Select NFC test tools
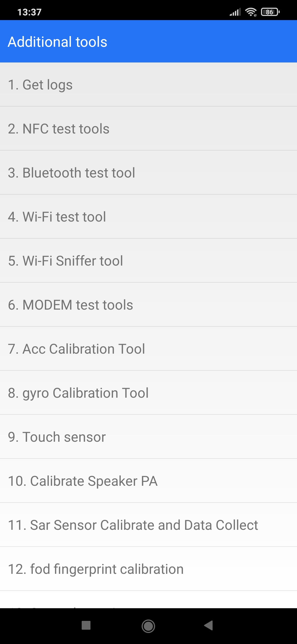Screen dimensions: 297x644 (148, 129)
